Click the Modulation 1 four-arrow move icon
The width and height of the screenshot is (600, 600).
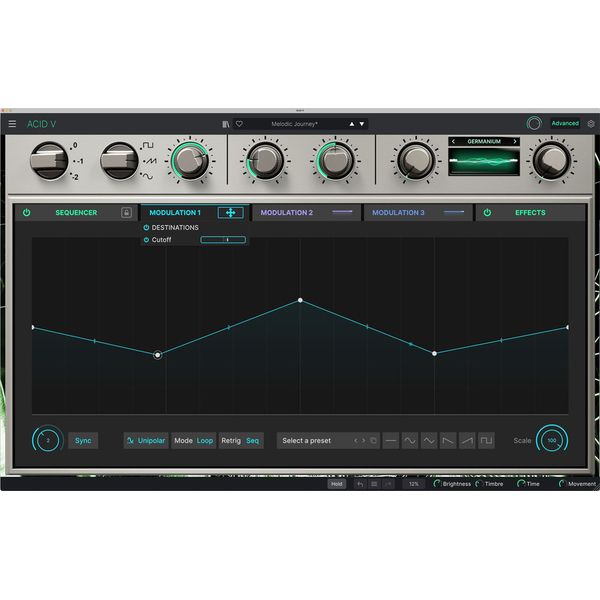pos(230,213)
